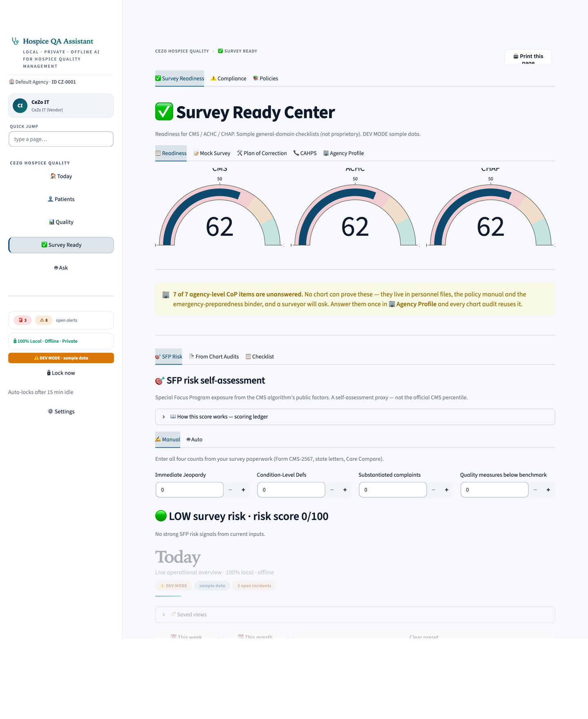This screenshot has width=588, height=719.
Task: Increase Substantiated complaints count
Action: (x=447, y=489)
